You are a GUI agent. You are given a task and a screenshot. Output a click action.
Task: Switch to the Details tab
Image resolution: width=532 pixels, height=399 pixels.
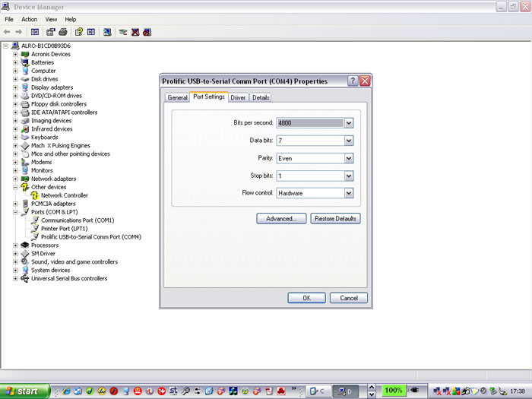tap(261, 98)
